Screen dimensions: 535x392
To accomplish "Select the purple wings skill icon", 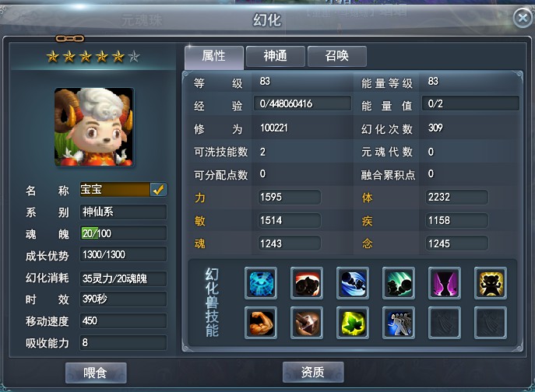I will tap(445, 283).
